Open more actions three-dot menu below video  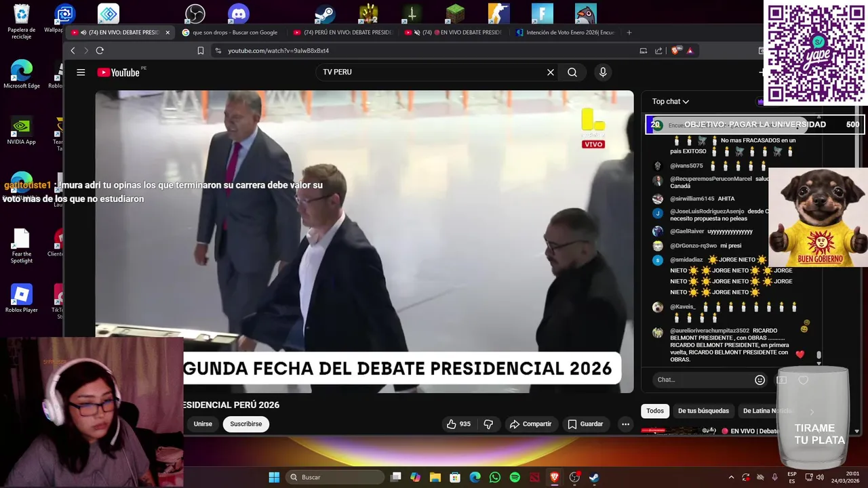(x=625, y=424)
